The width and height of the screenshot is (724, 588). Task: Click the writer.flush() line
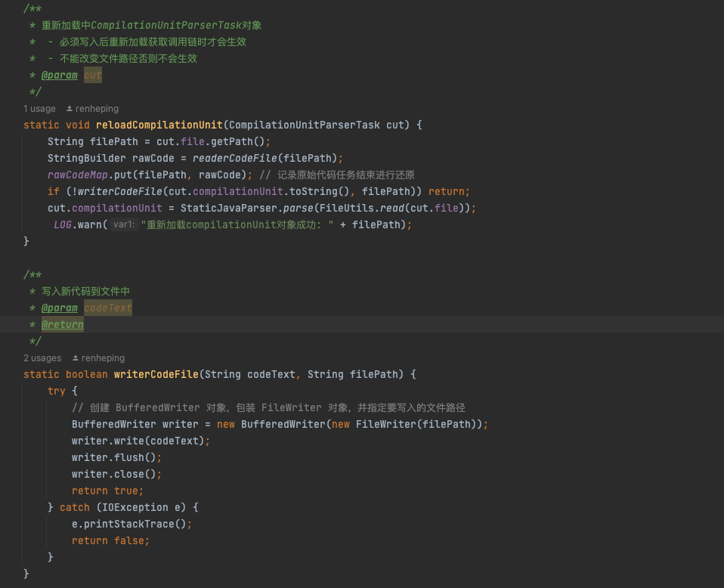[117, 458]
